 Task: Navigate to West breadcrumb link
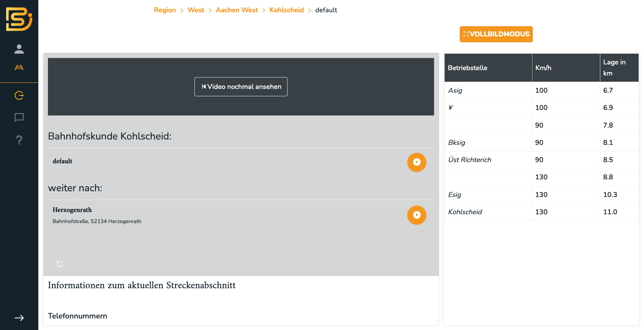195,10
